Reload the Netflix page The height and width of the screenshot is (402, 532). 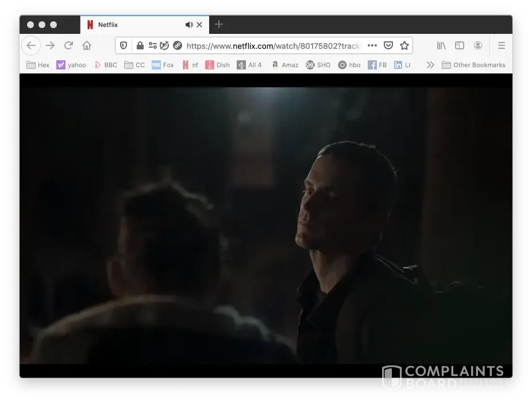(68, 45)
